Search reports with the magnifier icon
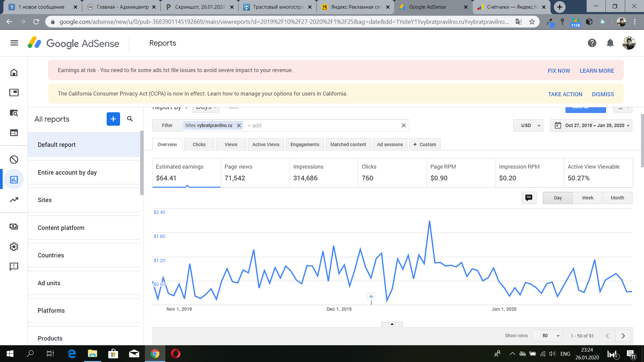The image size is (644, 362). coord(130,119)
